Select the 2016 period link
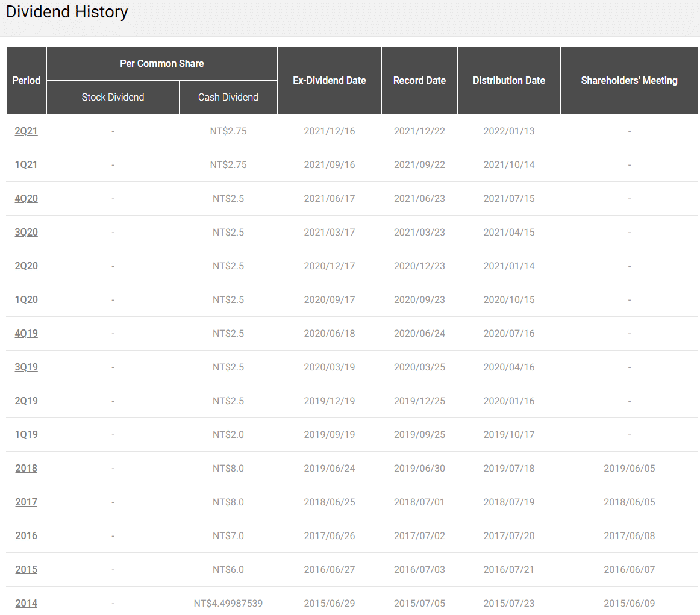The width and height of the screenshot is (700, 615). coord(26,535)
